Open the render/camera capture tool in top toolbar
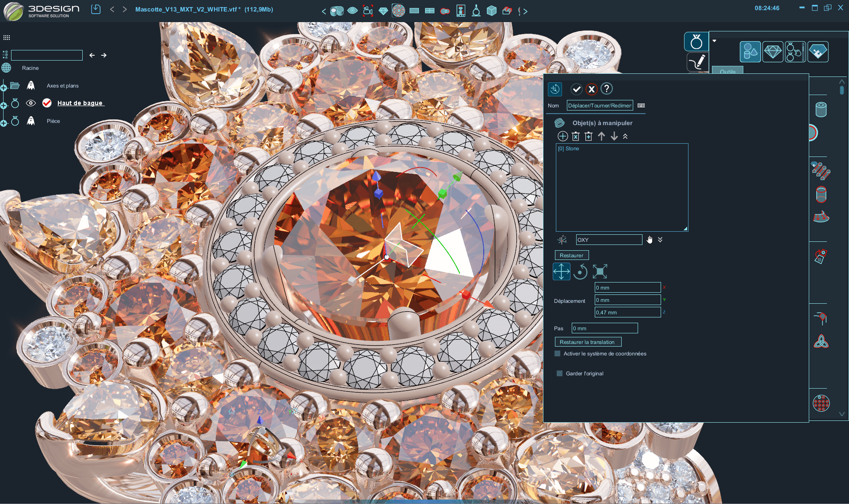 click(x=368, y=10)
